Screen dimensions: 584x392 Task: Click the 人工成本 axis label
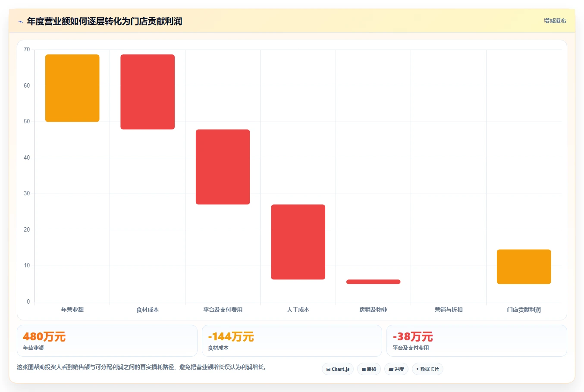click(298, 310)
